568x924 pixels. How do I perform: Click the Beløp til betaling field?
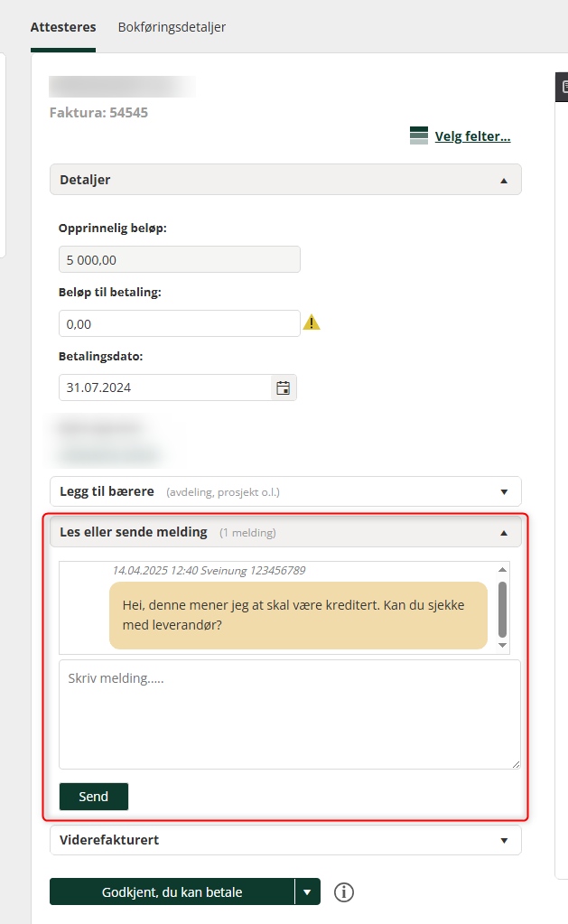click(x=180, y=323)
